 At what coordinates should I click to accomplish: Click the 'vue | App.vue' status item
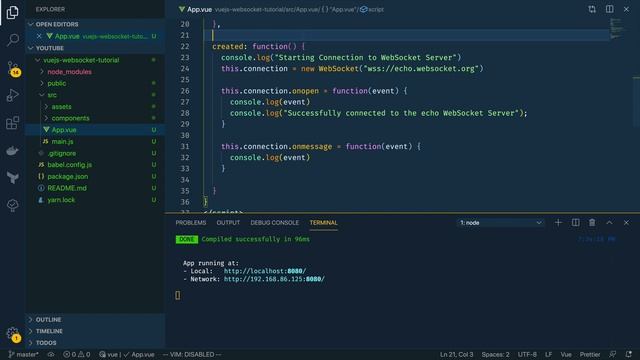pos(127,354)
